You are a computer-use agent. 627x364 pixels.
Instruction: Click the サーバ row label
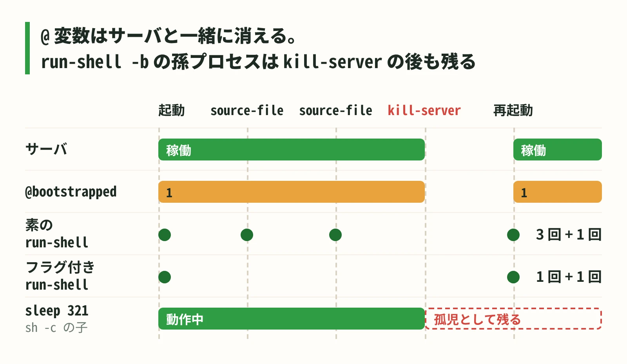click(x=46, y=149)
